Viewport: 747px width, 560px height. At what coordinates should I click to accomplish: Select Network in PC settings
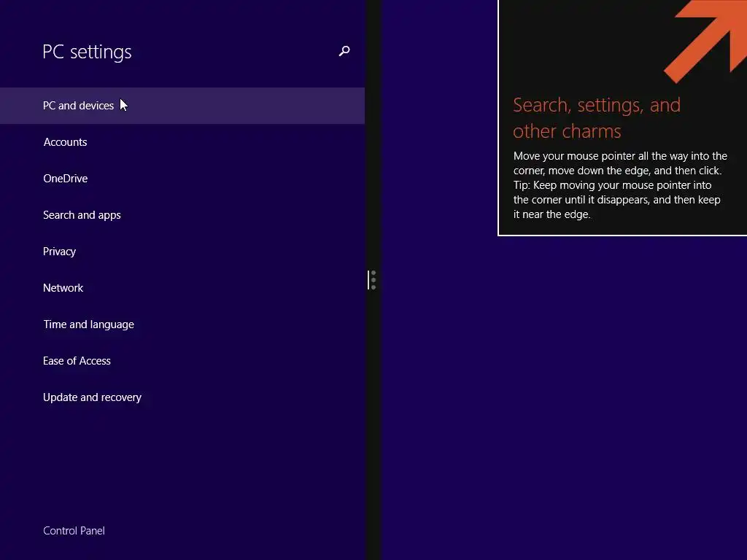pos(182,287)
